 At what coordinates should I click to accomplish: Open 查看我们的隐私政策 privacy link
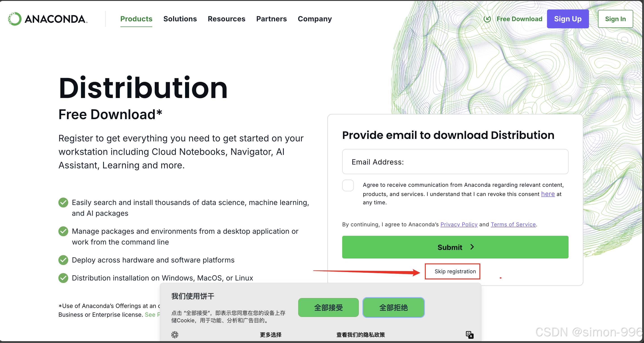[360, 335]
